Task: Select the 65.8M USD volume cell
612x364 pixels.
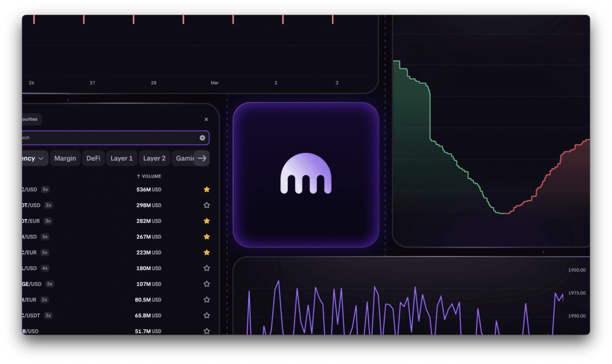Action: [148, 315]
